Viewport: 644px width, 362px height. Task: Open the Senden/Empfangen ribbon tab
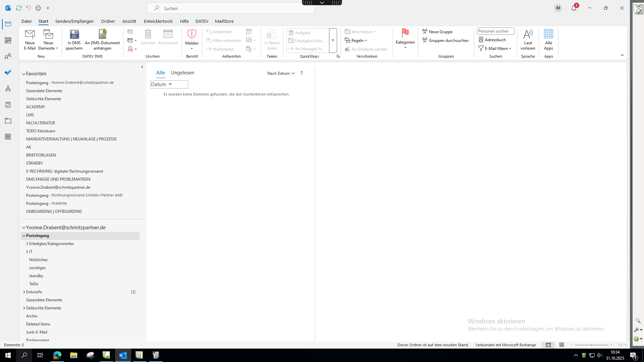click(74, 21)
